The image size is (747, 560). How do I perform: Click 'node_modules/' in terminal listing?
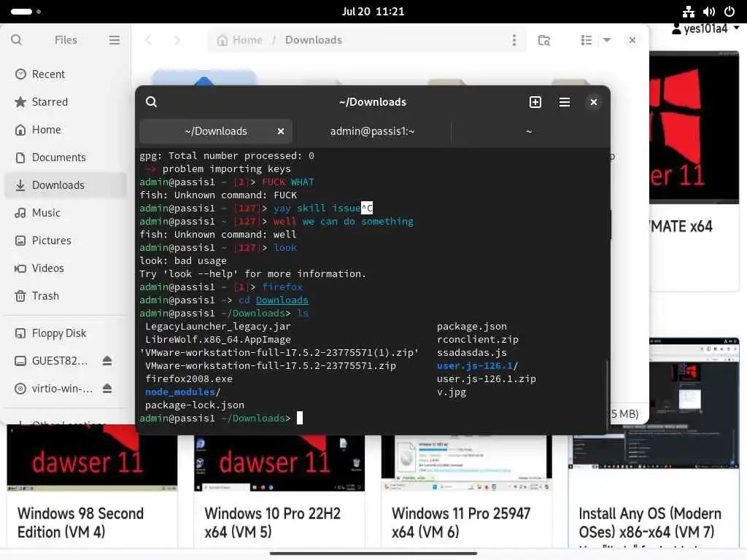tap(183, 392)
